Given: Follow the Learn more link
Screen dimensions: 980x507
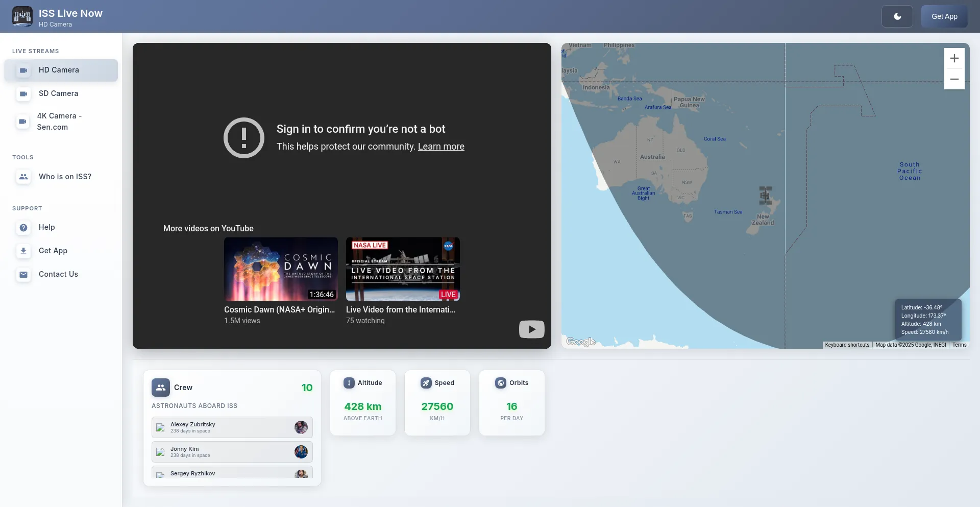Looking at the screenshot, I should [x=441, y=147].
